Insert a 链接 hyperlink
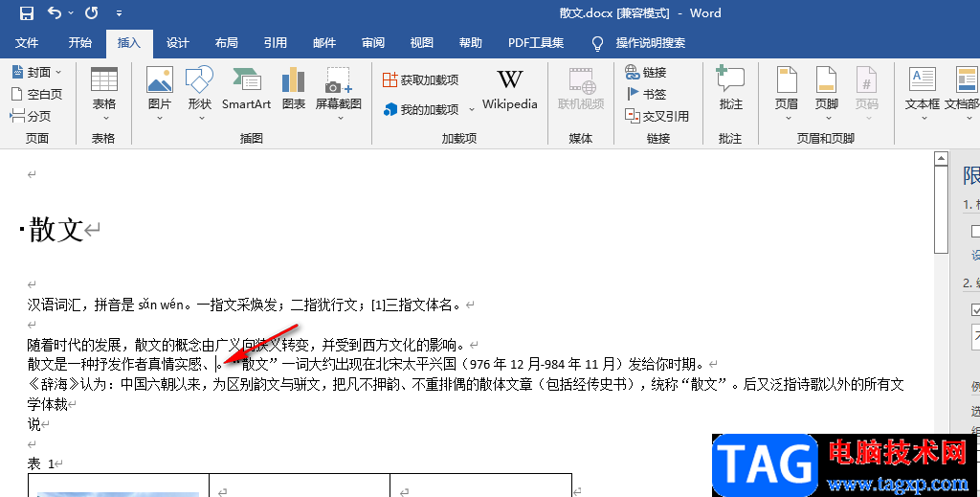Image resolution: width=980 pixels, height=497 pixels. (646, 73)
